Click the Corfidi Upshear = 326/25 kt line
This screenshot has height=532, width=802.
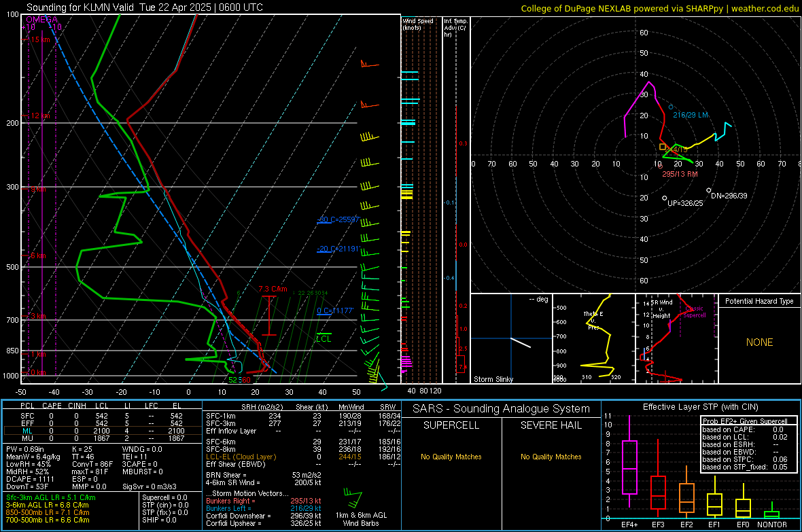[264, 523]
